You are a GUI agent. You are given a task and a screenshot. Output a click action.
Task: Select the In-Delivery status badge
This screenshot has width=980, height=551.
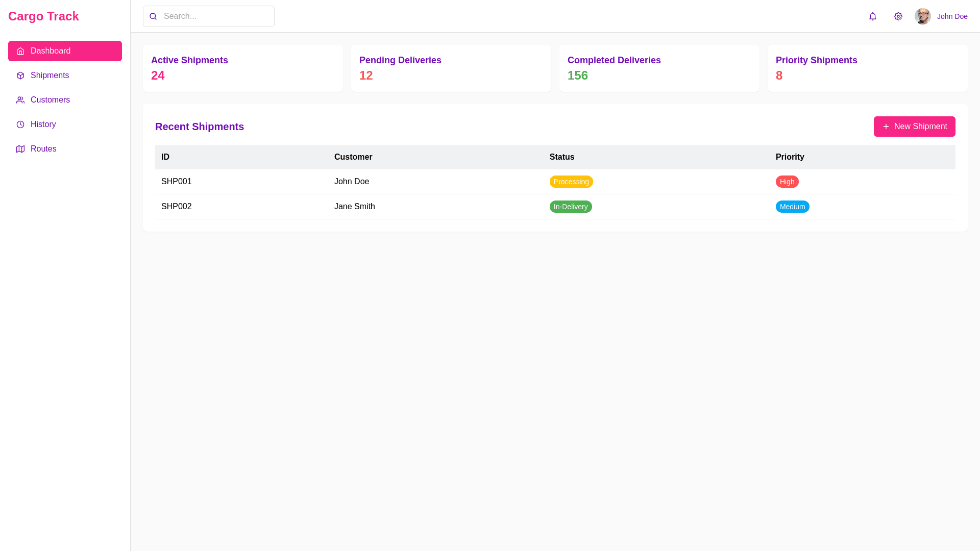point(570,207)
